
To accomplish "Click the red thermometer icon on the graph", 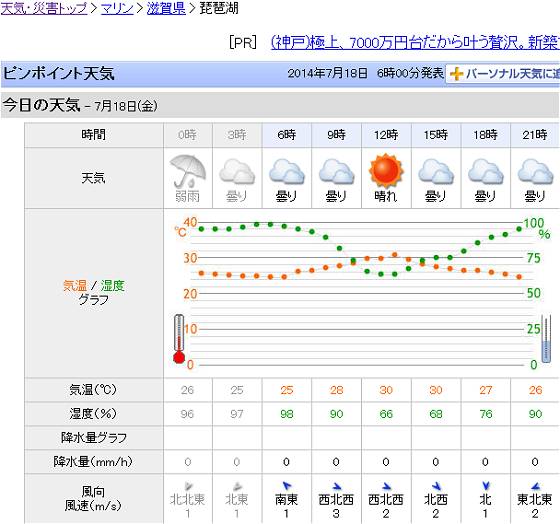I will coord(179,339).
